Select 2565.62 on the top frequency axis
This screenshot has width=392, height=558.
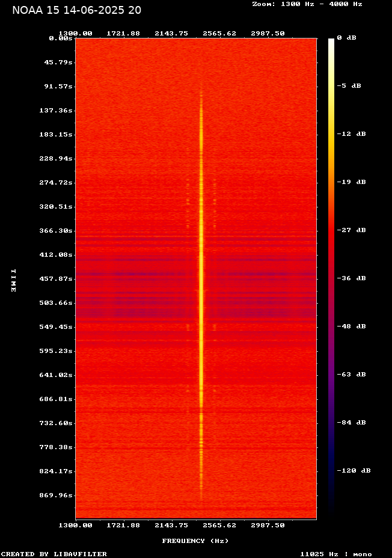pos(219,33)
